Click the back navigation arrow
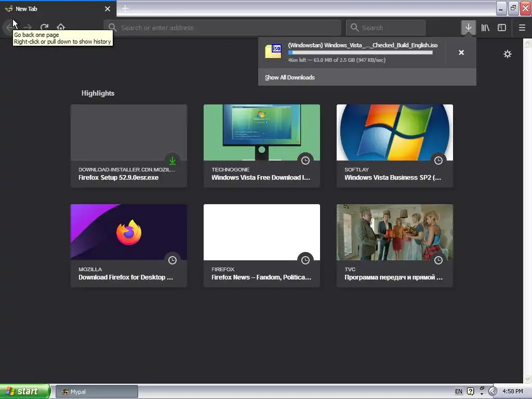The height and width of the screenshot is (399, 532). tap(9, 28)
